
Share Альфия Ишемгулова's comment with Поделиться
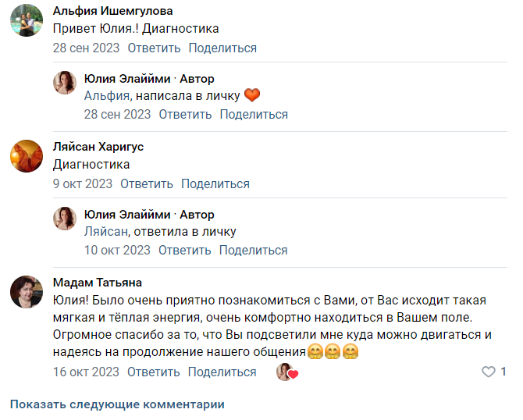point(222,48)
